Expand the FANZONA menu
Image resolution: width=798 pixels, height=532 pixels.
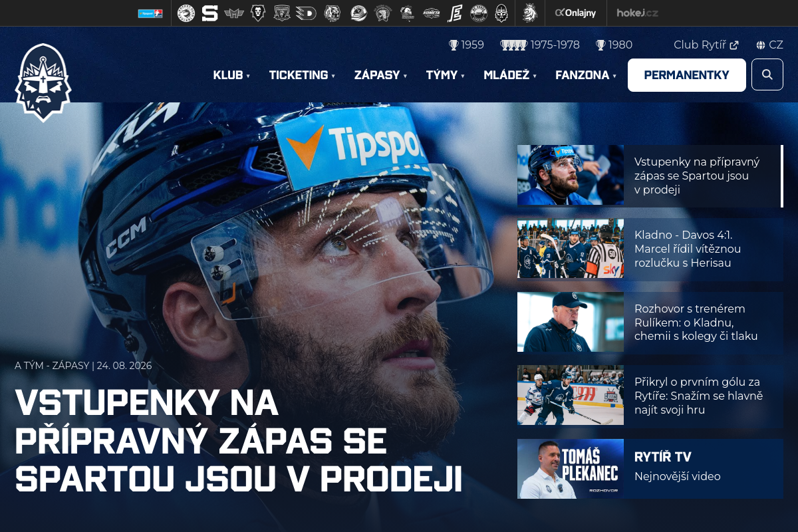pos(586,75)
